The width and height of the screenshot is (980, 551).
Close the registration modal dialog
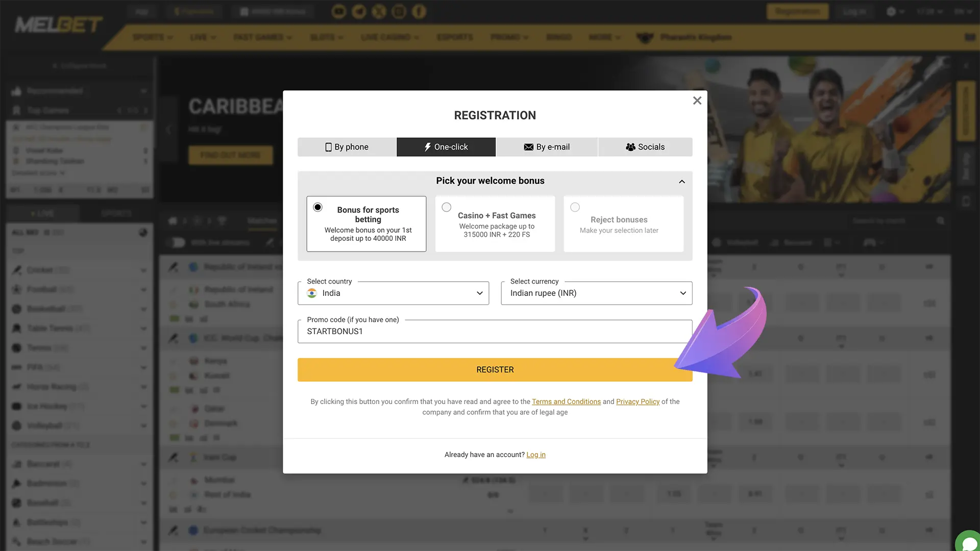(x=697, y=100)
